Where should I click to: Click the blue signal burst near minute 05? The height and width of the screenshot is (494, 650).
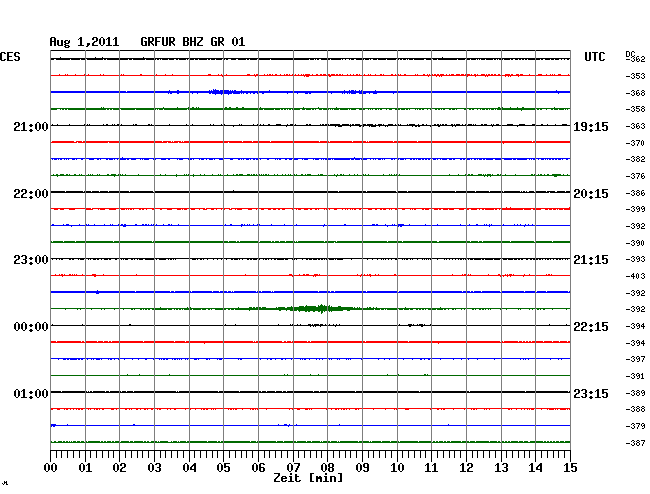[224, 92]
